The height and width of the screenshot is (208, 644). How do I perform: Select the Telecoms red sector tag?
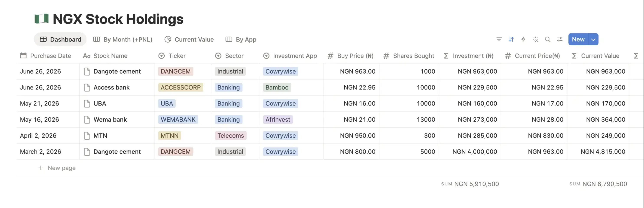[230, 135]
